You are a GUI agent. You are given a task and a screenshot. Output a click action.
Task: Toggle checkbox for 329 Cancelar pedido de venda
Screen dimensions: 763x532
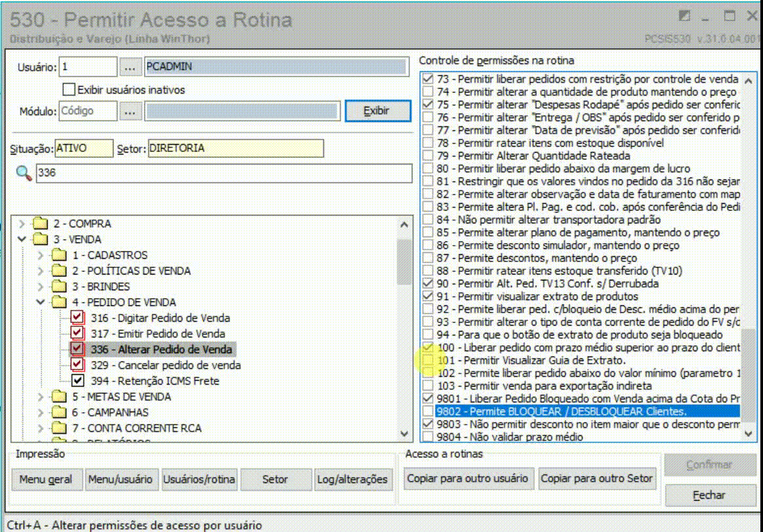click(77, 365)
